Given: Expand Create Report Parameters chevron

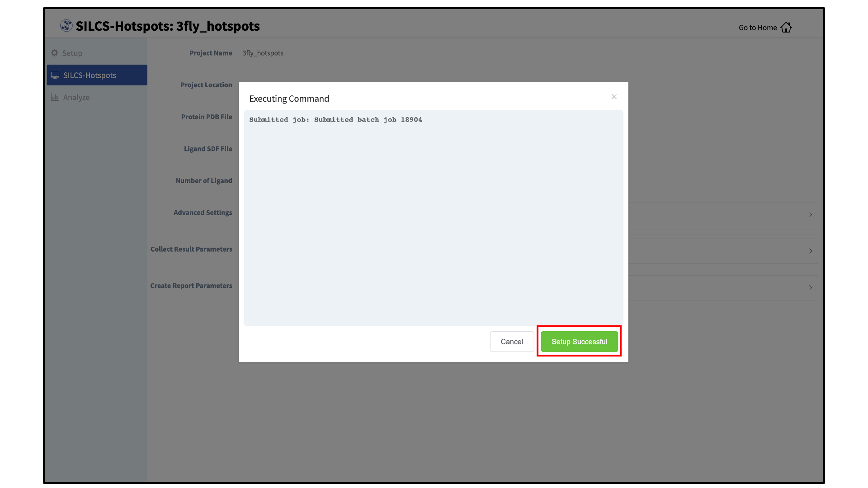Looking at the screenshot, I should click(x=811, y=288).
